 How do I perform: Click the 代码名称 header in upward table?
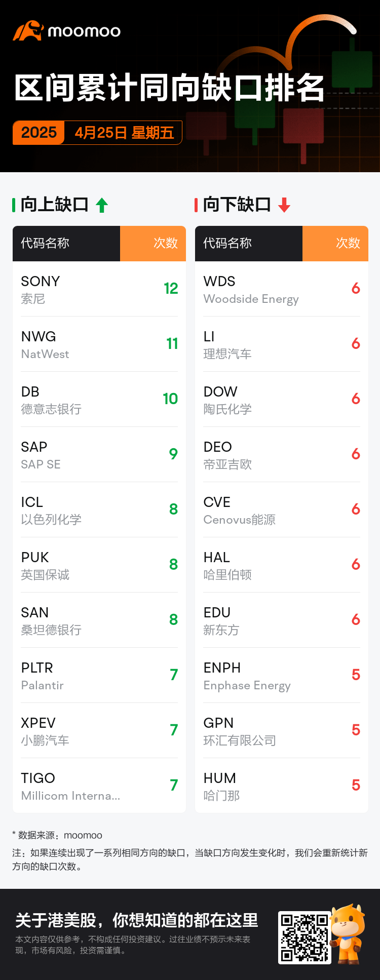(46, 243)
